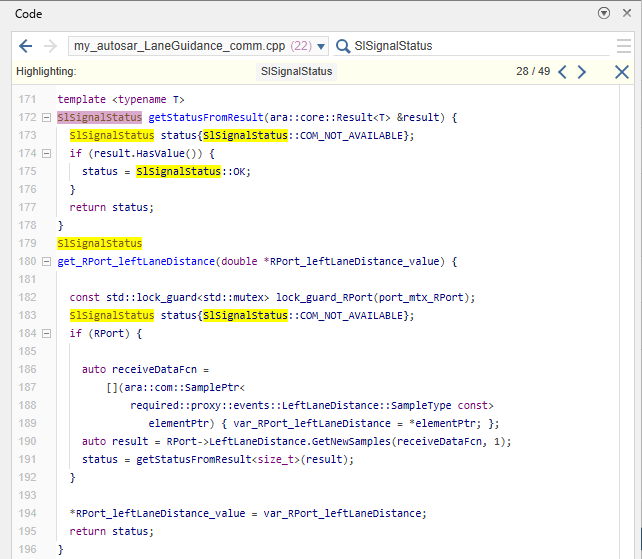Go forward with the right arrow
Image resolution: width=642 pixels, height=559 pixels.
pyautogui.click(x=50, y=46)
